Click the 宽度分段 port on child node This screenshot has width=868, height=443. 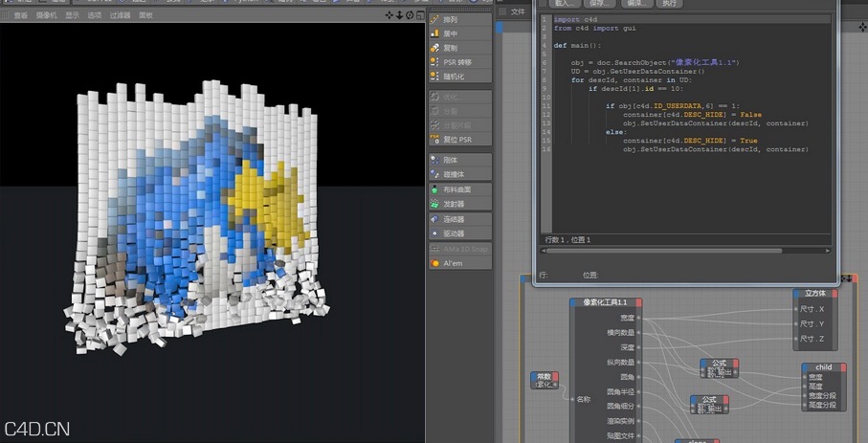point(804,396)
